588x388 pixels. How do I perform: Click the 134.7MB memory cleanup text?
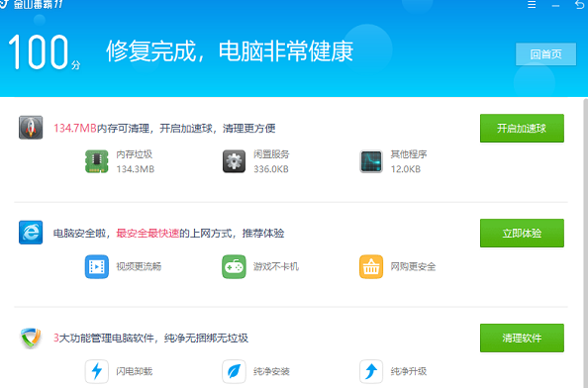coord(164,129)
